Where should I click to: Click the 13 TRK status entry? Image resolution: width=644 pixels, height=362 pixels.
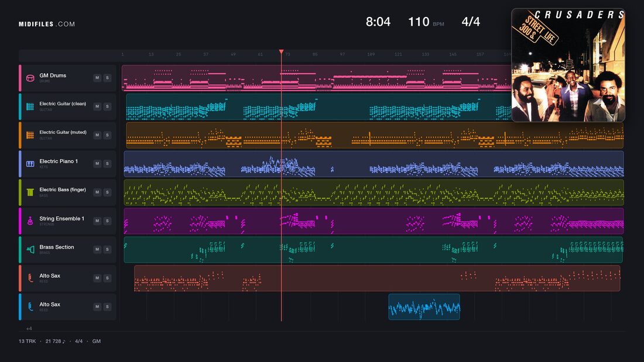pyautogui.click(x=27, y=341)
